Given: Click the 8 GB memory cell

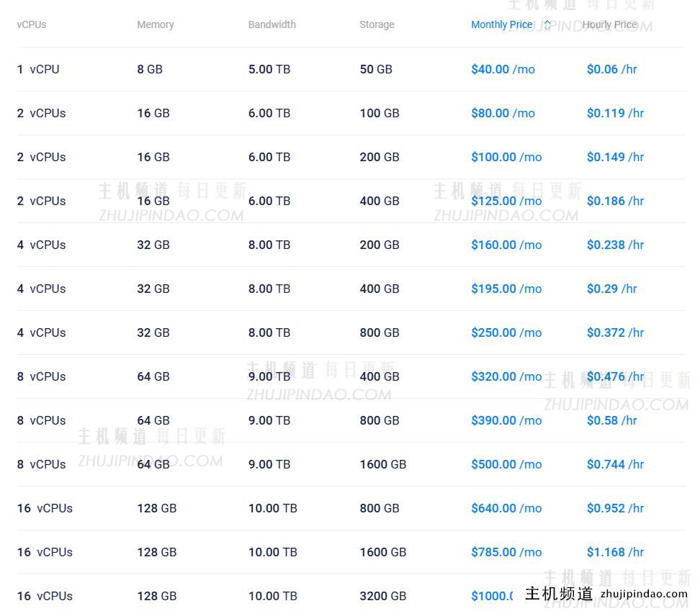Looking at the screenshot, I should (x=150, y=69).
